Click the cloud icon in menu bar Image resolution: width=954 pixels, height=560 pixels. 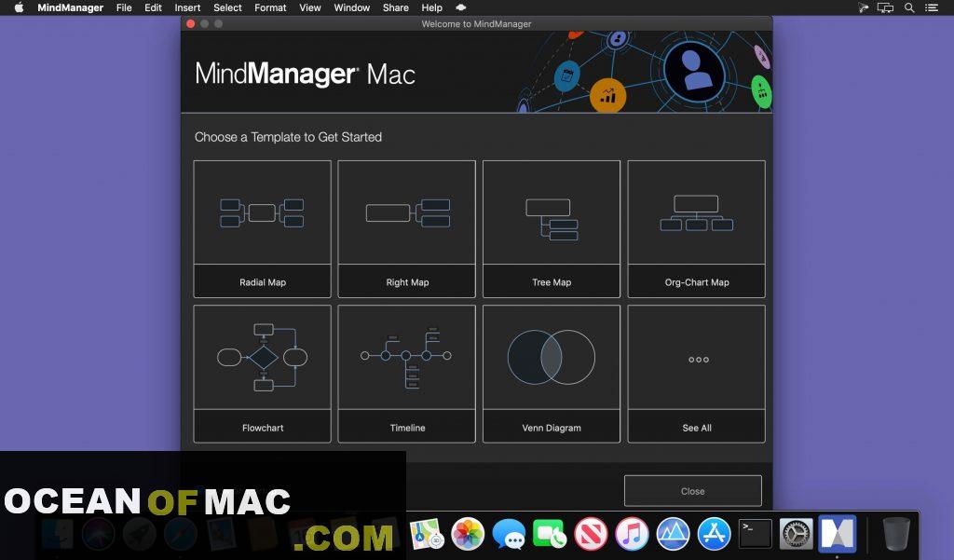coord(460,7)
